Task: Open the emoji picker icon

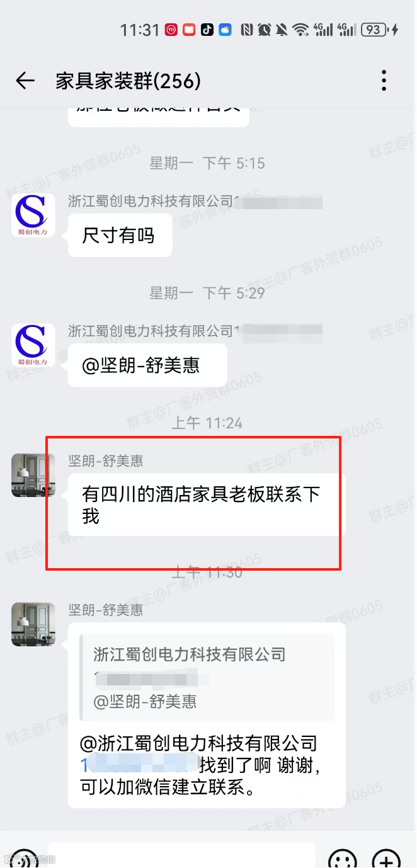Action: click(x=343, y=859)
